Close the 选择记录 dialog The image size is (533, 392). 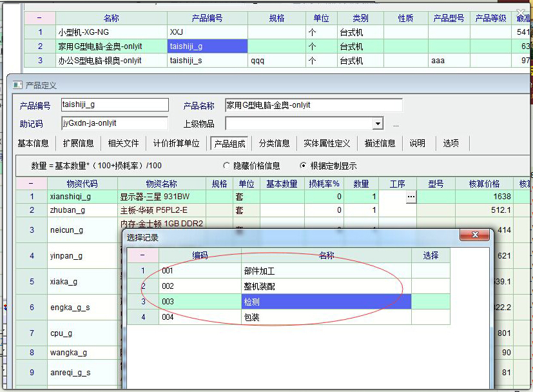coord(475,235)
